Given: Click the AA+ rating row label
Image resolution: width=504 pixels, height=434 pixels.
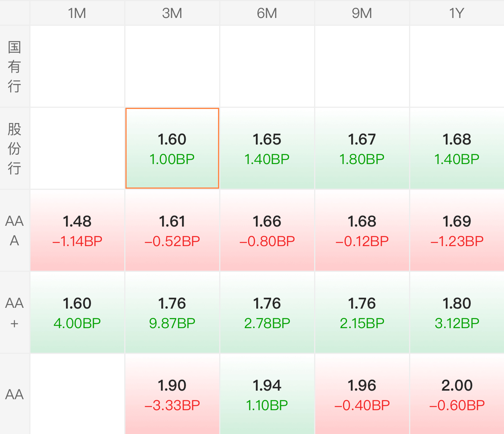Looking at the screenshot, I should click(x=14, y=313).
